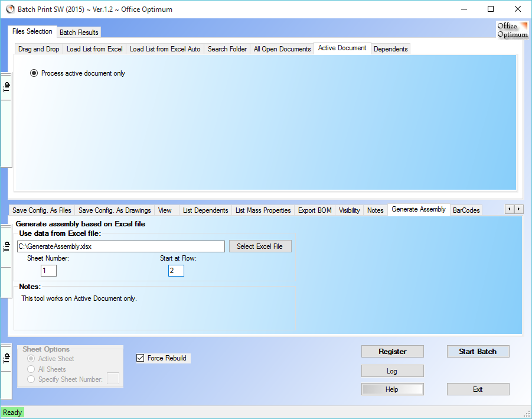
Task: Open Load List from Excel Auto tab
Action: [x=165, y=49]
